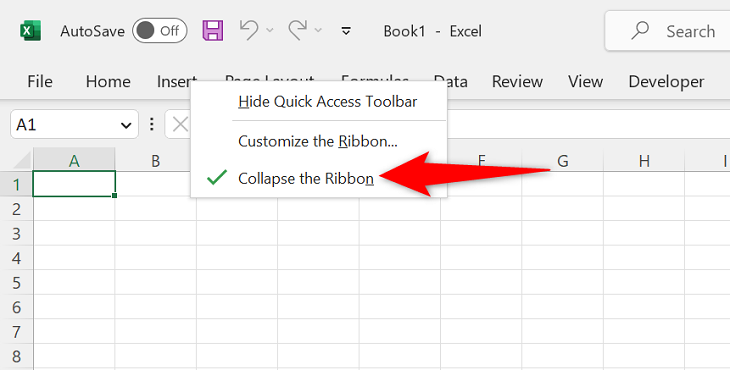Viewport: 730px width, 370px height.
Task: Click in the Search box
Action: (x=668, y=31)
